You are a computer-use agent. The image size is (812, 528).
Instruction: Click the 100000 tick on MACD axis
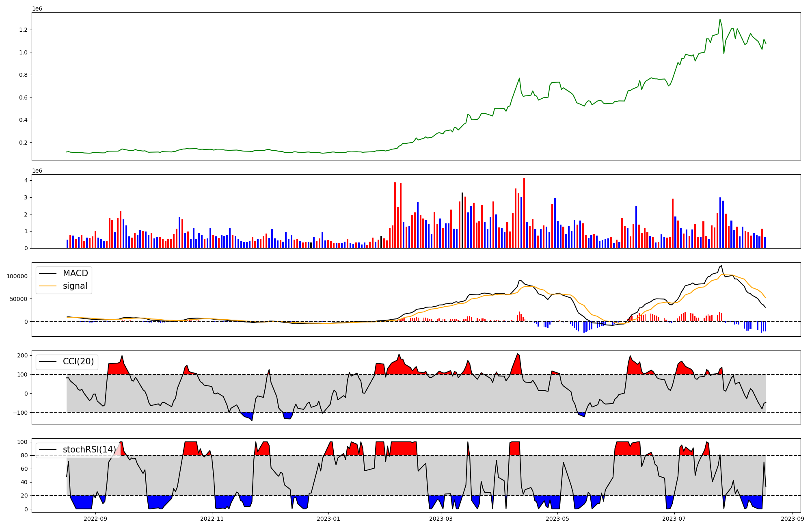coord(17,276)
